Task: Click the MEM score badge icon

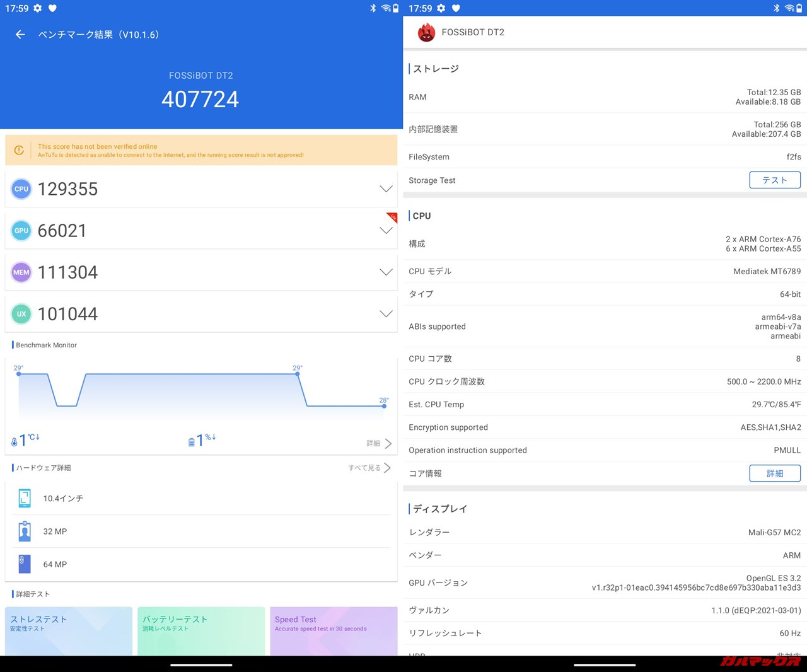Action: point(21,272)
